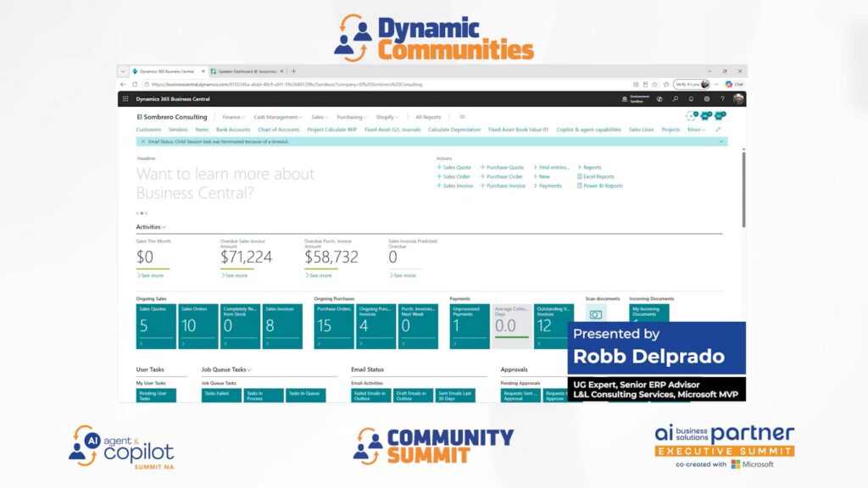This screenshot has height=488, width=868.
Task: Expand the notification bar chevron
Action: [721, 141]
